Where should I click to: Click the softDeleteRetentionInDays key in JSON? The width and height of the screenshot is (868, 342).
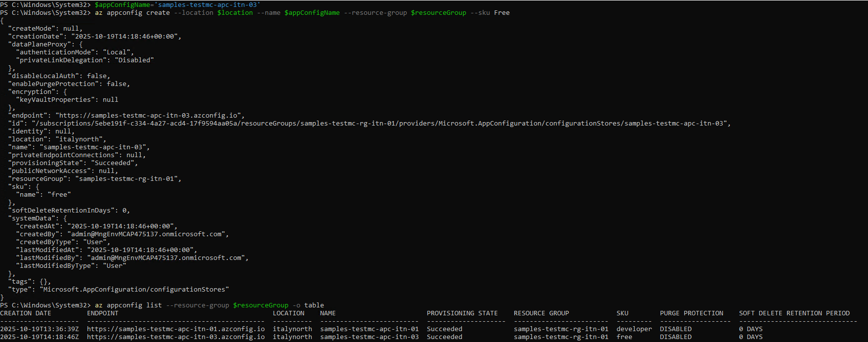pyautogui.click(x=61, y=211)
